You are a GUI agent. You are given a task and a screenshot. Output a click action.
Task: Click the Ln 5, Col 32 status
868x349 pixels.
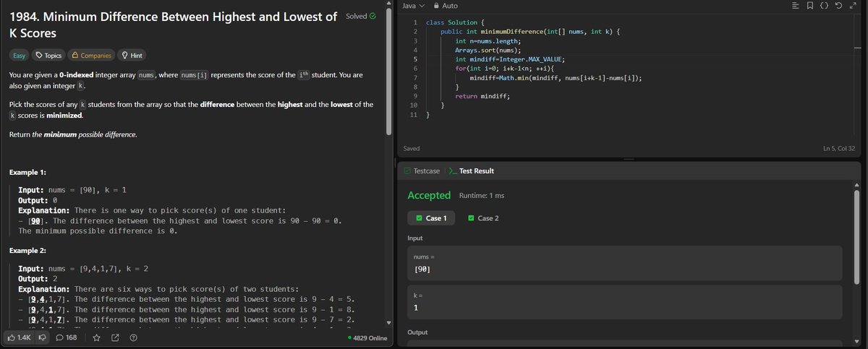(839, 148)
